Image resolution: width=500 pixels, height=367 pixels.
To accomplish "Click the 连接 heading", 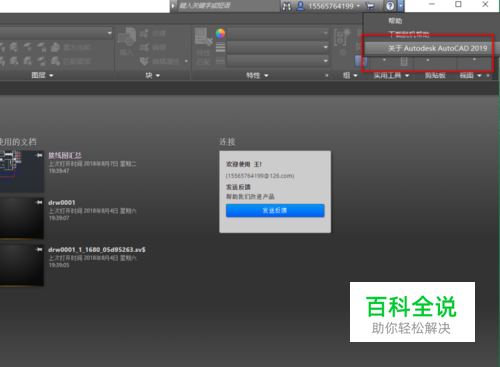I will 227,142.
